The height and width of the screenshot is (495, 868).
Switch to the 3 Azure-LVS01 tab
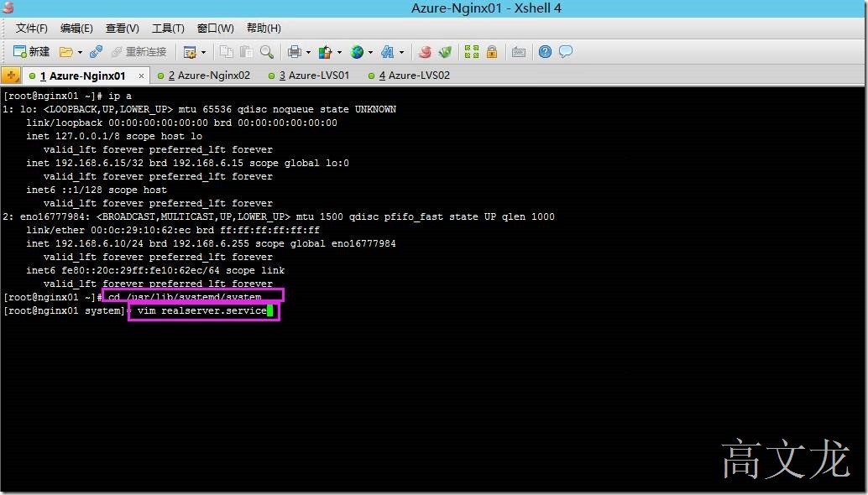click(309, 76)
